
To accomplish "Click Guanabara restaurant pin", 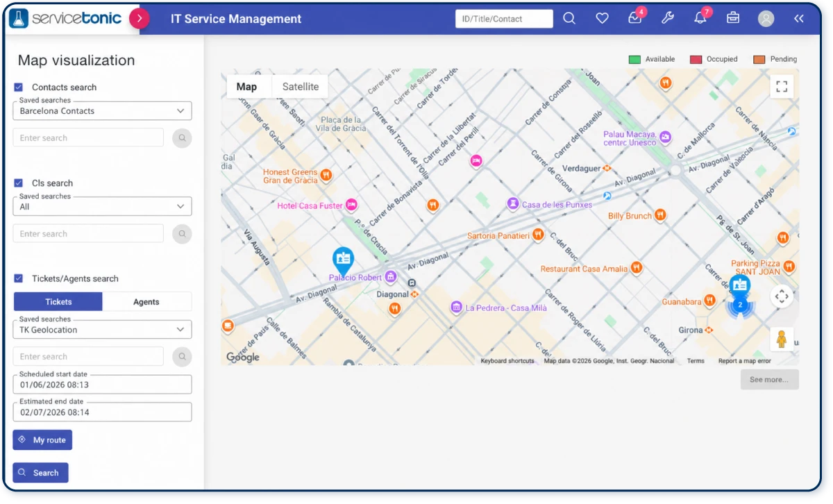I will click(x=709, y=301).
